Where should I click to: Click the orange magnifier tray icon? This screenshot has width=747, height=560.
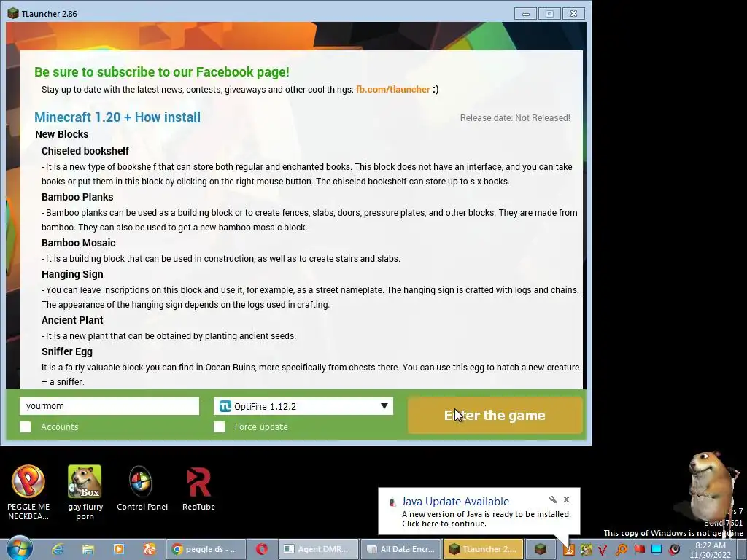click(x=622, y=550)
